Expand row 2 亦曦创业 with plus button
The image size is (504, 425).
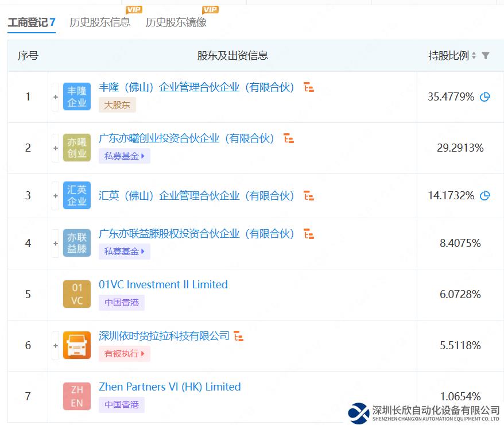click(x=56, y=148)
